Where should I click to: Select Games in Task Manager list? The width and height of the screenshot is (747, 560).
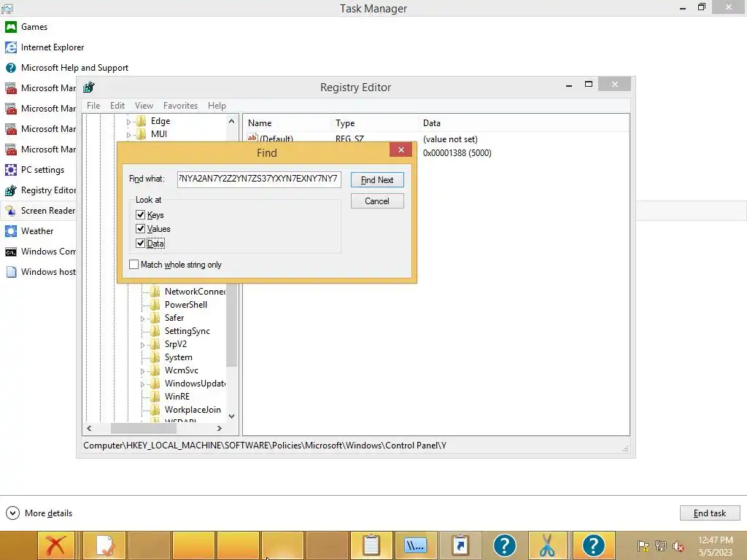[34, 27]
